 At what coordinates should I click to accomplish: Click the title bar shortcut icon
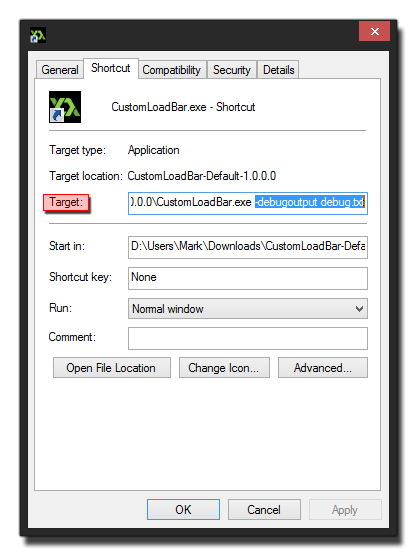(38, 35)
